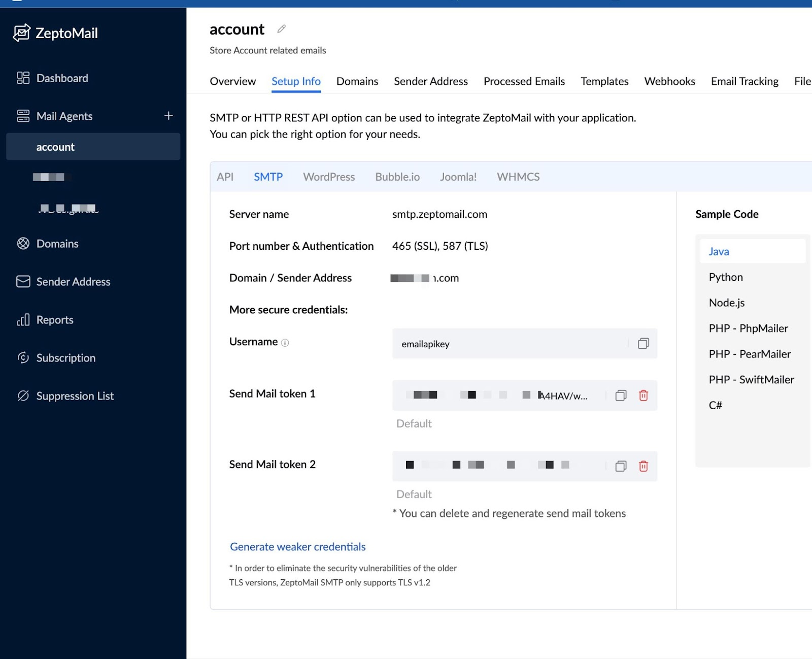Open the Webhooks tab
This screenshot has width=812, height=659.
point(669,81)
